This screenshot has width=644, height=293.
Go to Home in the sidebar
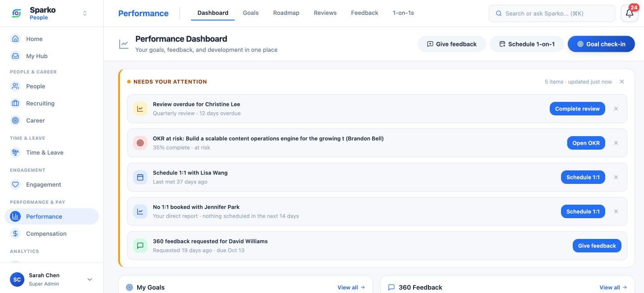(x=51, y=39)
